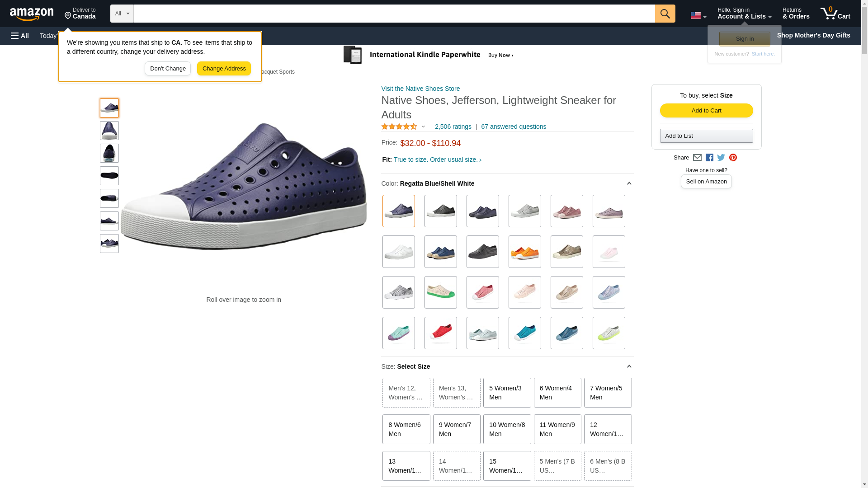Select the orange shoe color swatch
The image size is (868, 488).
tap(524, 252)
